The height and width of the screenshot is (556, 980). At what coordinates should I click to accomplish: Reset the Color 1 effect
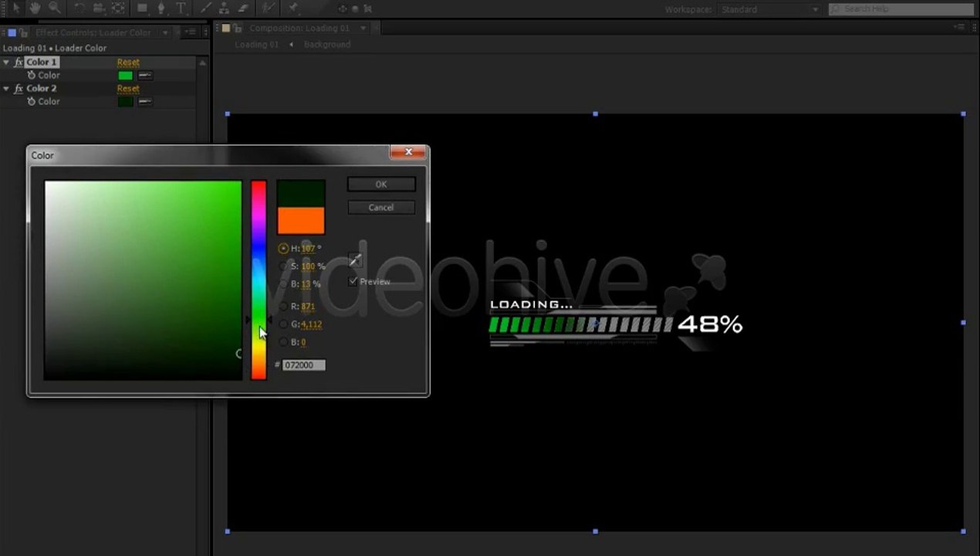pos(128,62)
